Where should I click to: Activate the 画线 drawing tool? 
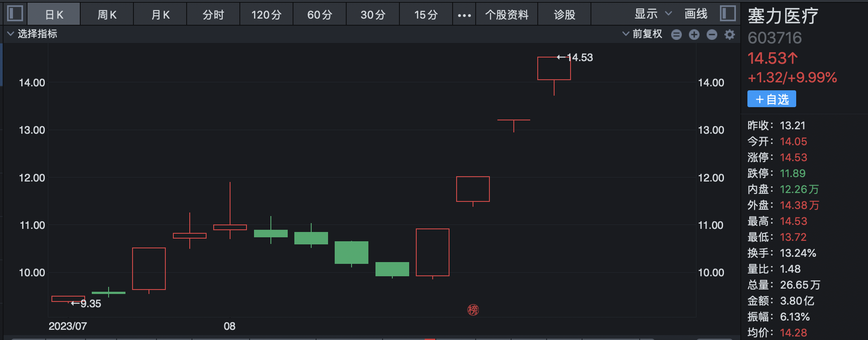(696, 14)
